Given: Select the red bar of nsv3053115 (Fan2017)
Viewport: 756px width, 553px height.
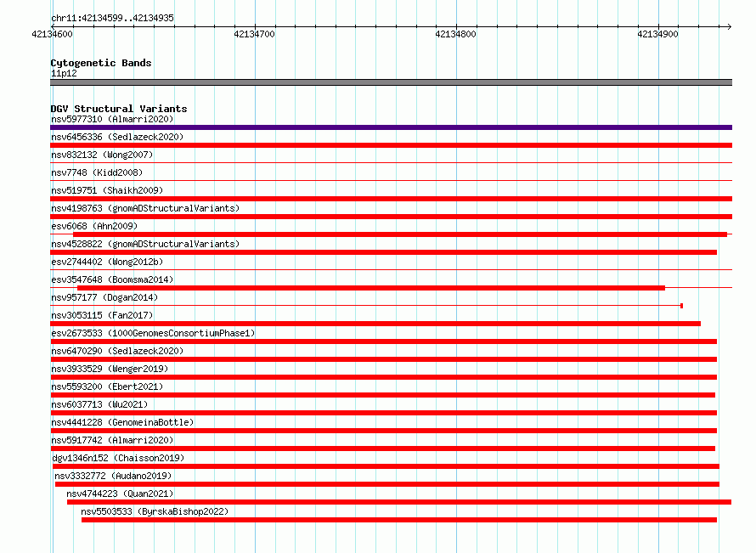Looking at the screenshot, I should click(375, 324).
